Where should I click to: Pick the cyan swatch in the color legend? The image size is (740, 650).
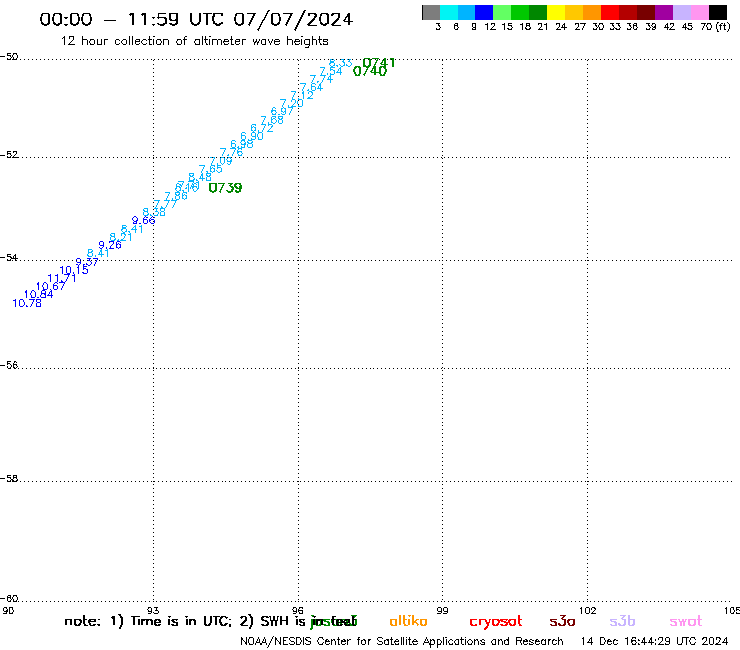pos(449,12)
